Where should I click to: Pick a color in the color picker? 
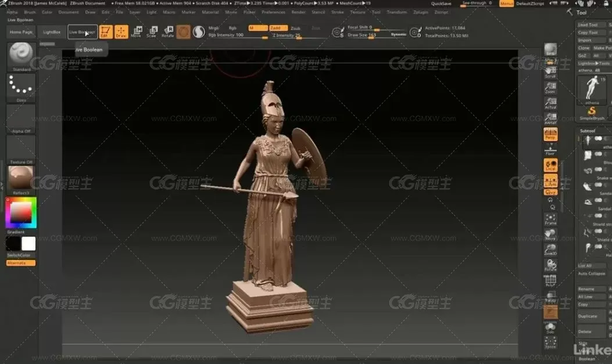pos(21,212)
